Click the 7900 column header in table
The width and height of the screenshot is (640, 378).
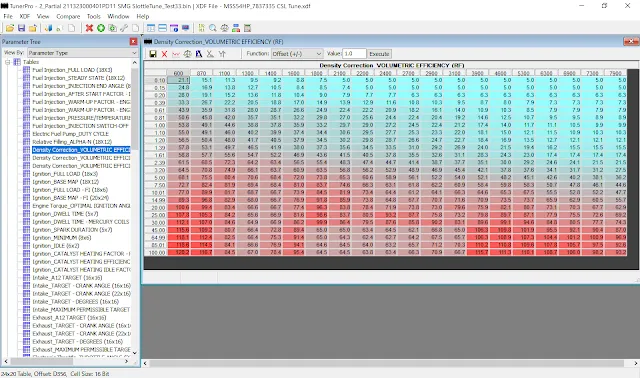click(x=615, y=73)
